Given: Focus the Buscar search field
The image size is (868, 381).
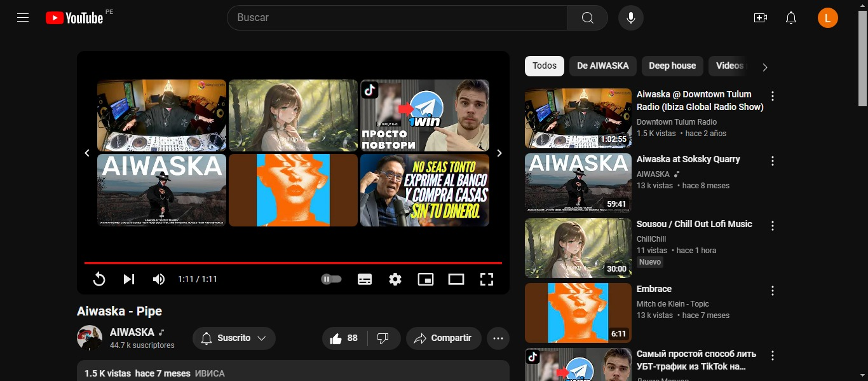Looking at the screenshot, I should coord(397,18).
